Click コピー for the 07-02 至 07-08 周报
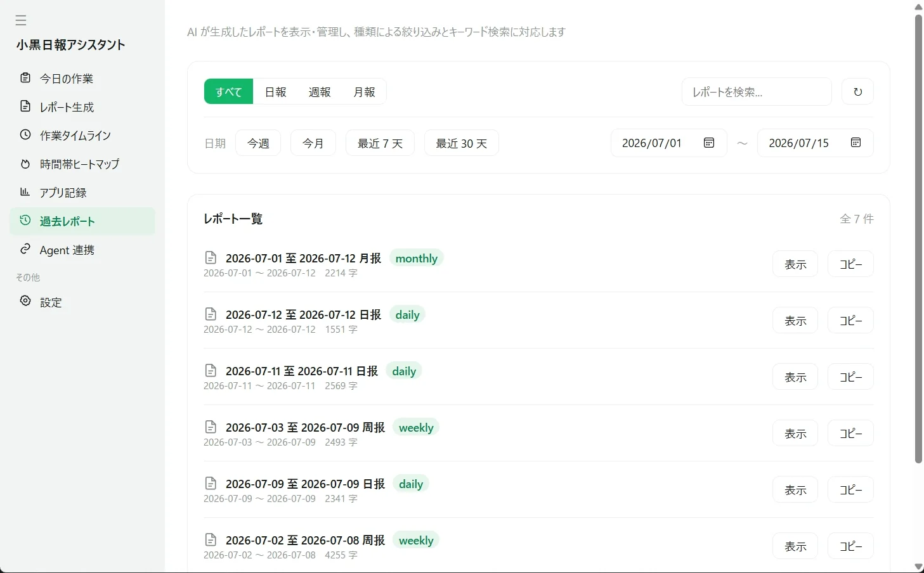Viewport: 924px width, 573px height. coord(850,546)
